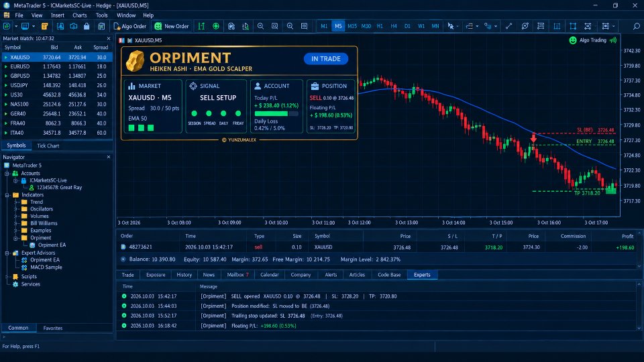Collapse the Indicators tree node
Viewport: 644px width, 362px height.
(7, 195)
